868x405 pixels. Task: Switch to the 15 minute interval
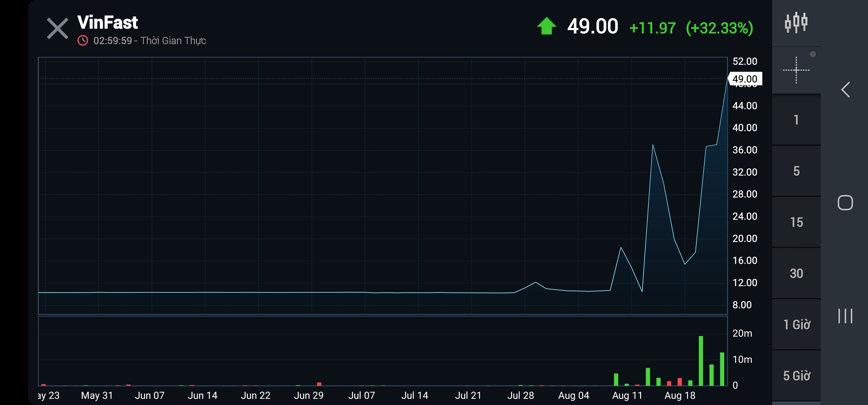[796, 222]
